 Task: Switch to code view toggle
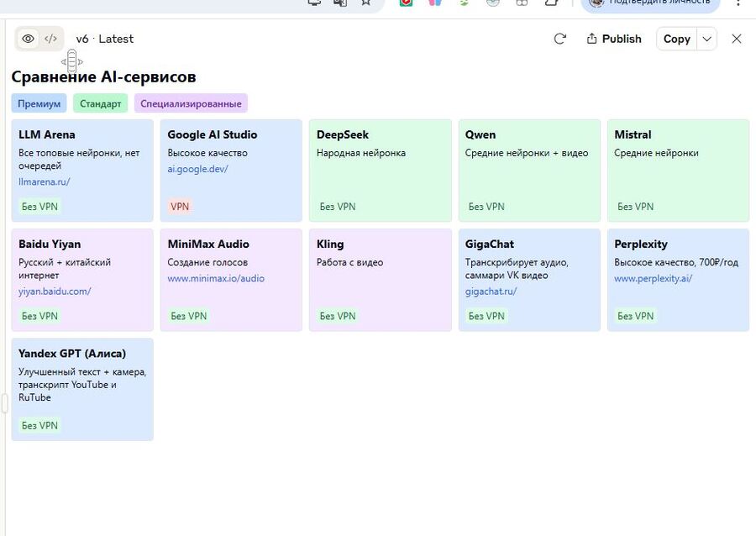coord(51,39)
